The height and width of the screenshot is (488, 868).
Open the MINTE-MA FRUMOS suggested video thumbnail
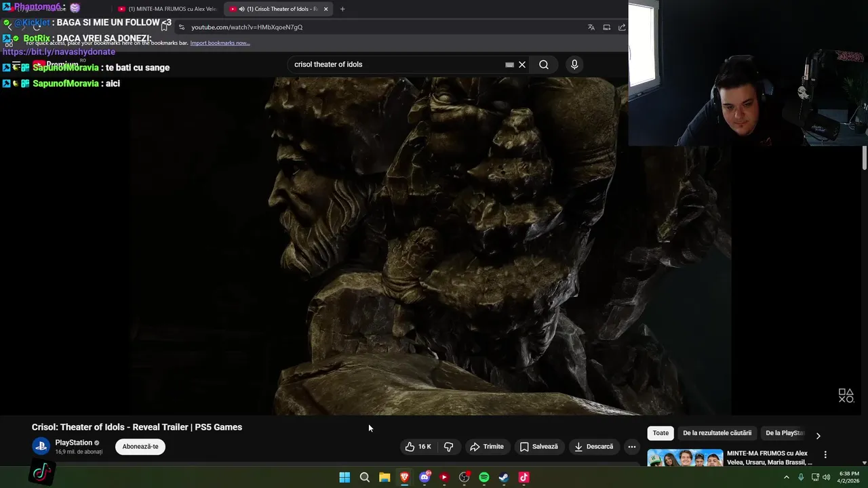pos(685,458)
